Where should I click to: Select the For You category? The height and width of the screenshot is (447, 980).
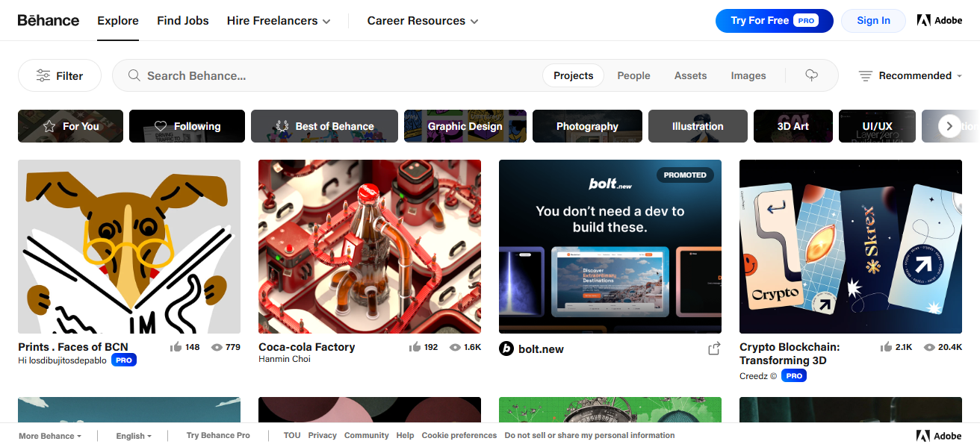70,126
